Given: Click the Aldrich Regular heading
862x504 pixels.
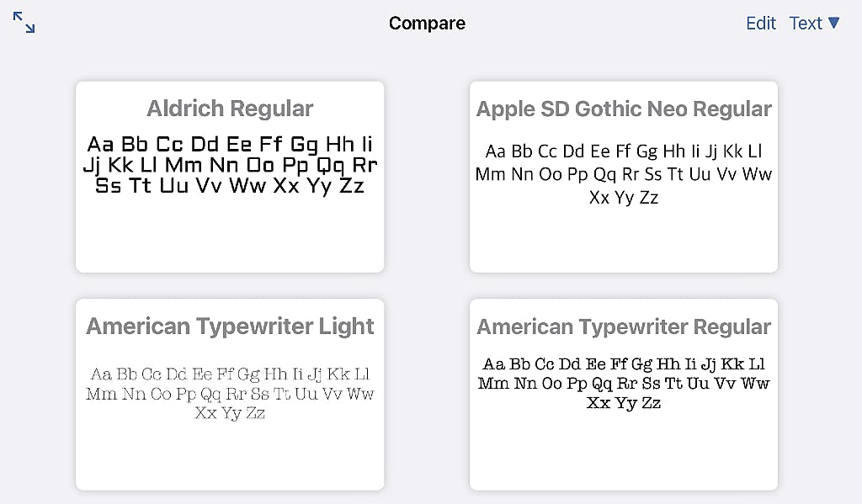Looking at the screenshot, I should [x=230, y=109].
